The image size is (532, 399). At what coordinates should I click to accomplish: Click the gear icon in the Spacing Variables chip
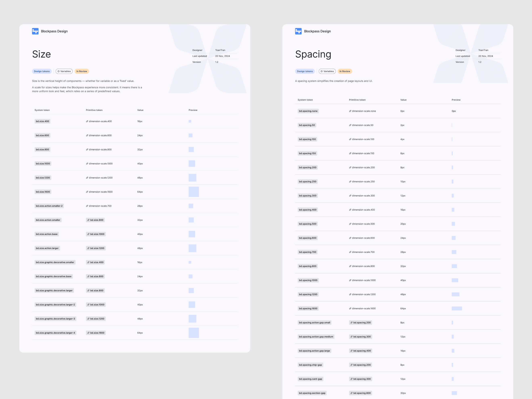click(x=322, y=71)
